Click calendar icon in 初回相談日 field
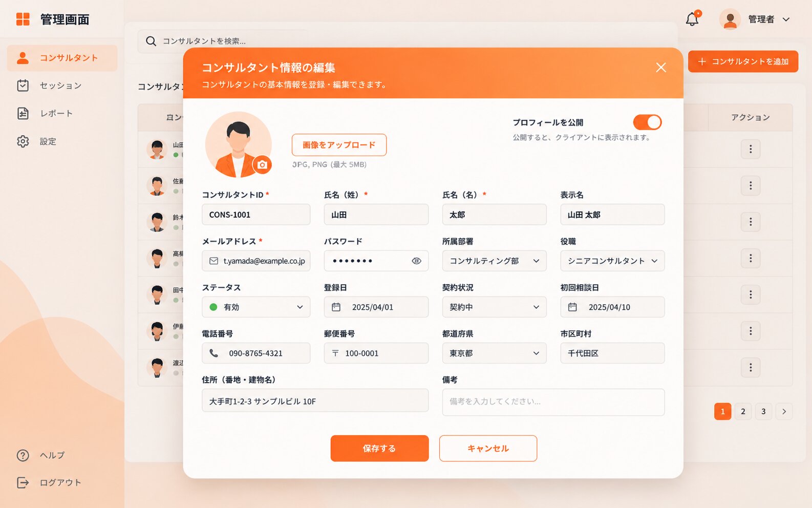 [x=572, y=307]
